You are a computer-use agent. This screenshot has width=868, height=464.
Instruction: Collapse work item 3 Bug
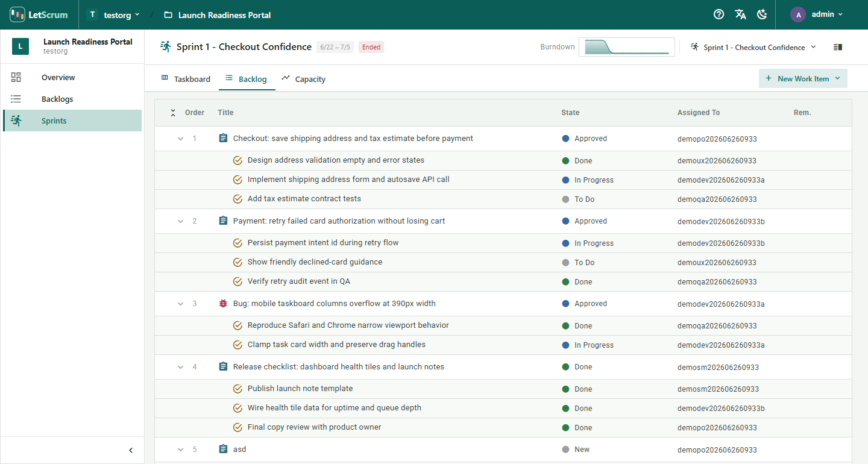[x=180, y=304]
